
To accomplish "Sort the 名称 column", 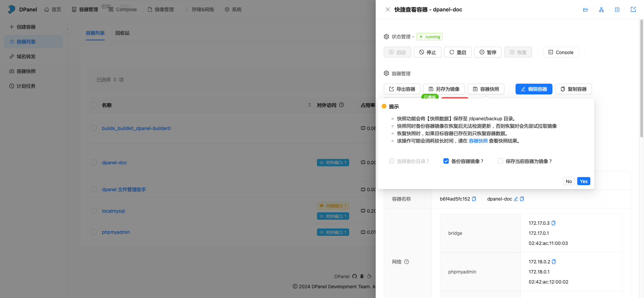I will tap(309, 105).
